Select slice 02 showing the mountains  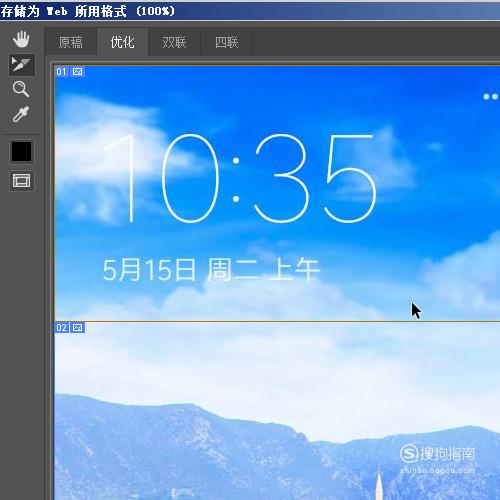277,411
